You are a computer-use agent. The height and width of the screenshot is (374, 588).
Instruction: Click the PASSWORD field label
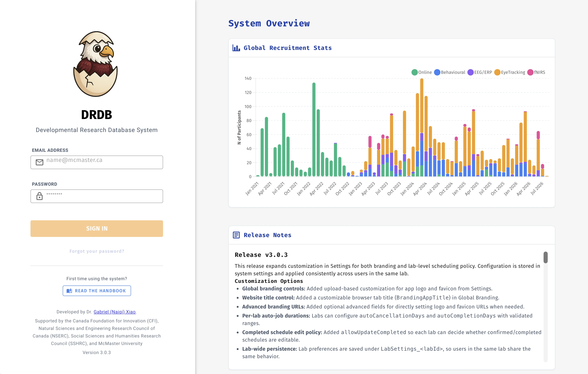click(x=44, y=184)
